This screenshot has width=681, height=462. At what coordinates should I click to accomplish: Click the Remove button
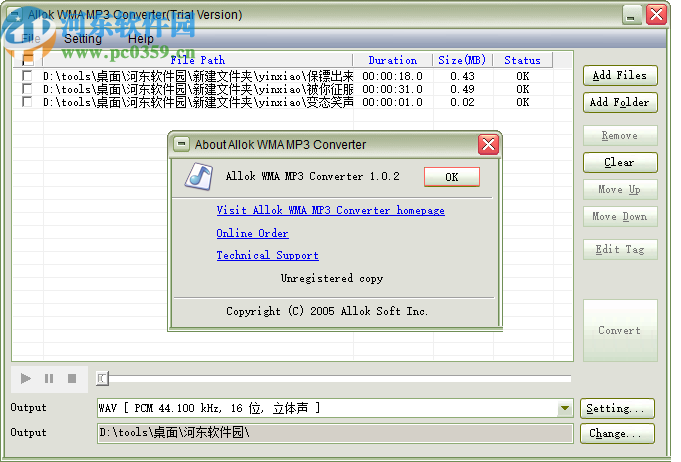[620, 135]
